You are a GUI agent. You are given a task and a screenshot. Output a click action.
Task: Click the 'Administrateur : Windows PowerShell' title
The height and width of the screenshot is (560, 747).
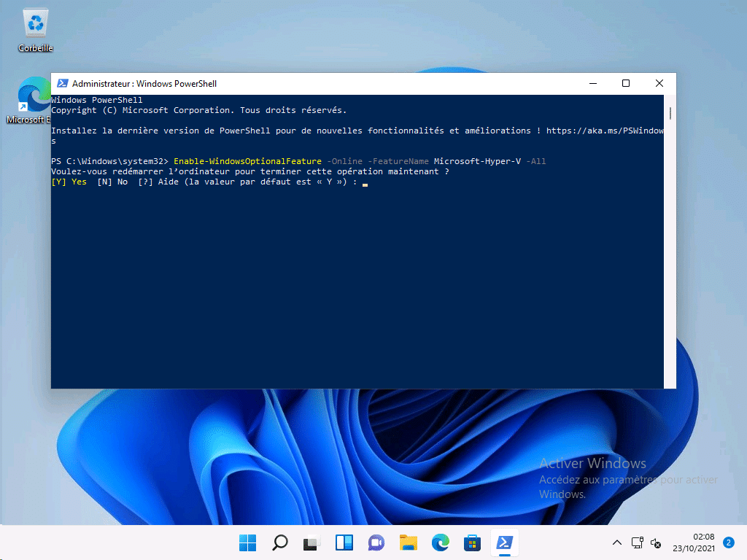click(144, 84)
